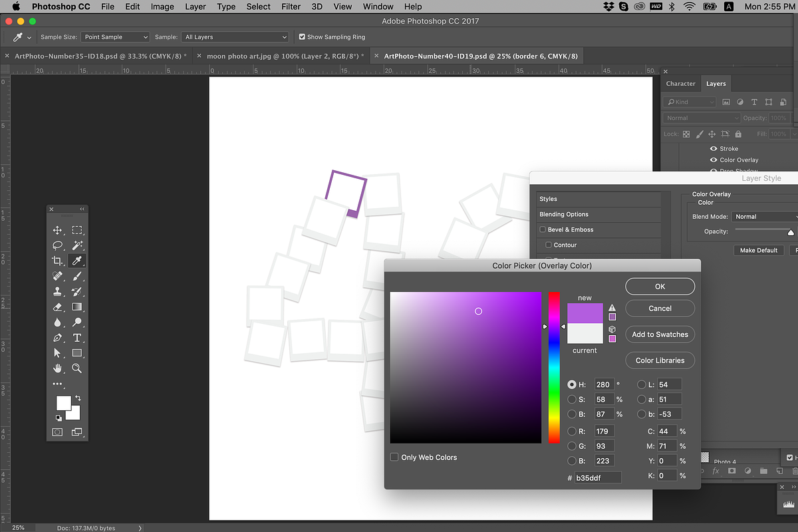Select the Clone Stamp tool
The width and height of the screenshot is (798, 532).
[58, 291]
